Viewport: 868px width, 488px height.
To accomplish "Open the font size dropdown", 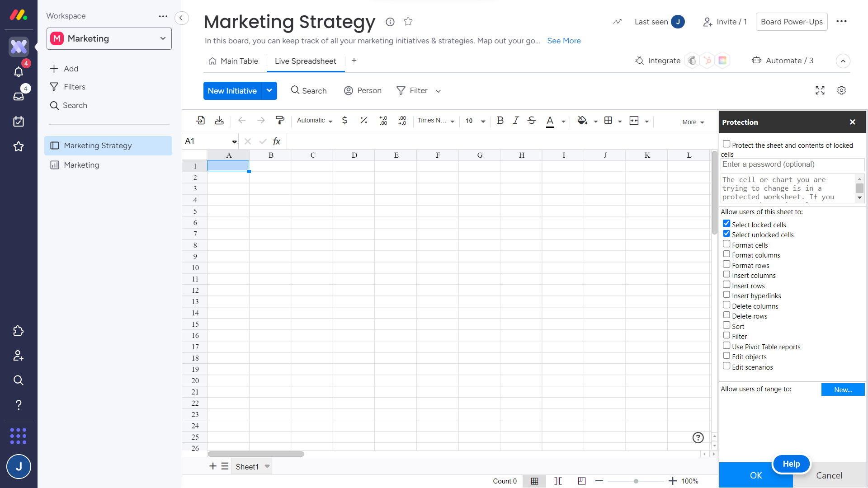I will [483, 121].
